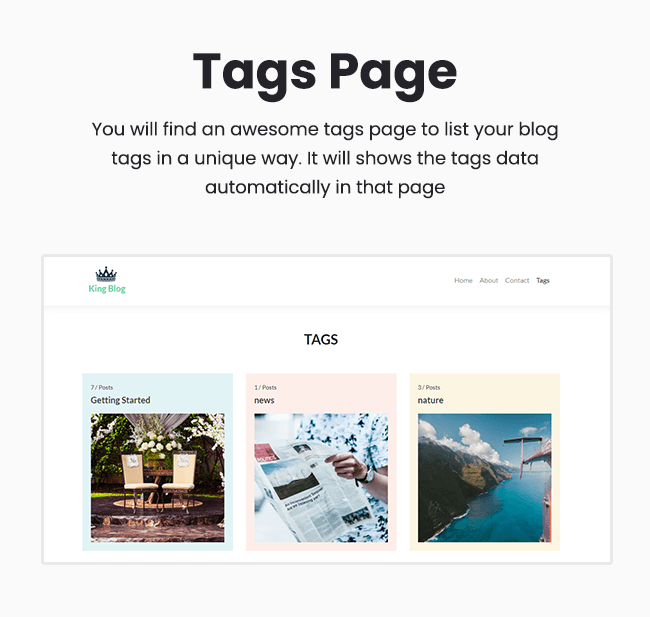
Task: Click the 1 / Posts count label
Action: click(265, 387)
